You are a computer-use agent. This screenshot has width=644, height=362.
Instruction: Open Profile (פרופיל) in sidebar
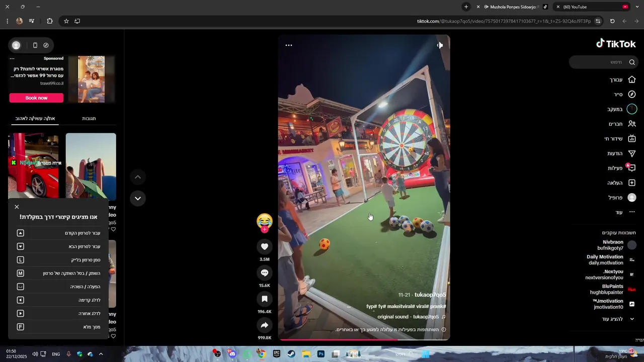(622, 198)
